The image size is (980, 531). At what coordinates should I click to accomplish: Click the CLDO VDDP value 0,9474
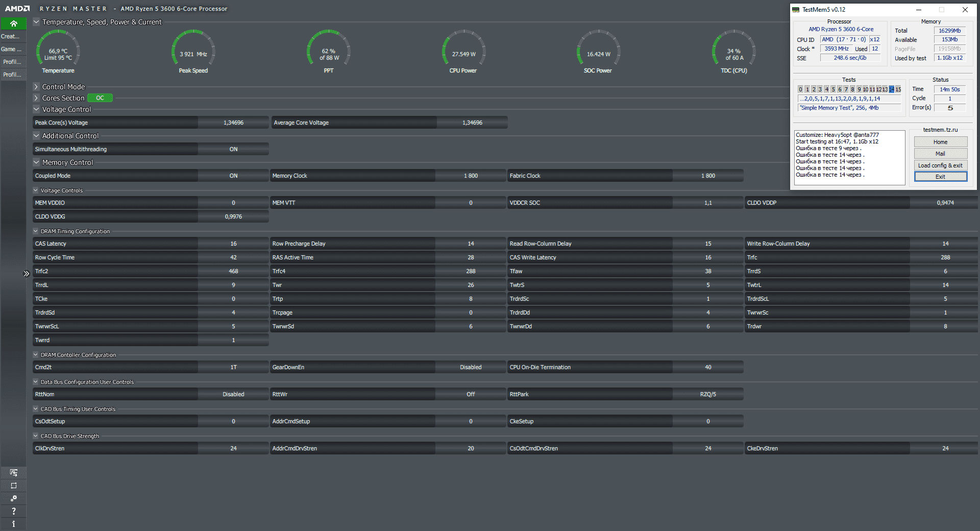(x=945, y=203)
